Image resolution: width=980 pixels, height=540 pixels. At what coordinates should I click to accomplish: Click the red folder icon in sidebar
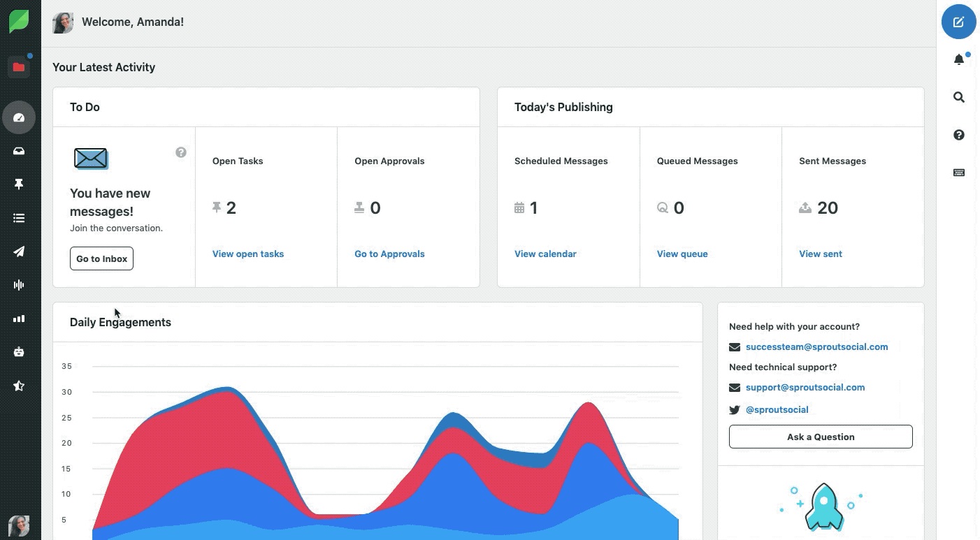19,67
